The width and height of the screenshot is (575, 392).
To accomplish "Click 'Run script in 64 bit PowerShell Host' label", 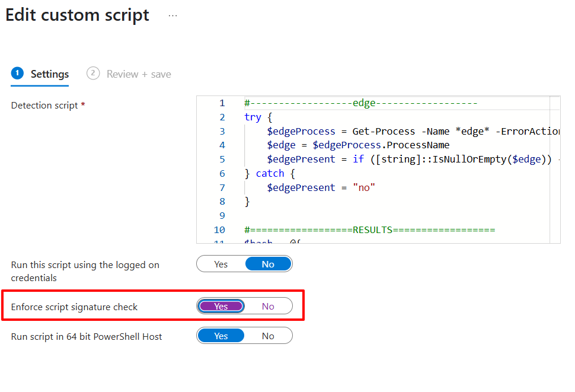I will [x=86, y=337].
